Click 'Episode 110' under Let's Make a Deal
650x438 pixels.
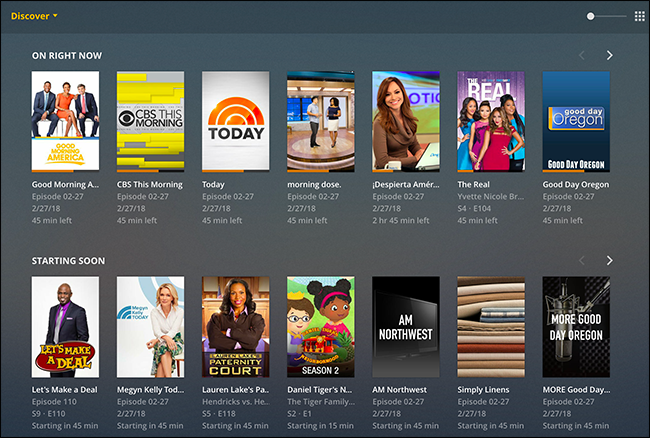coord(54,402)
